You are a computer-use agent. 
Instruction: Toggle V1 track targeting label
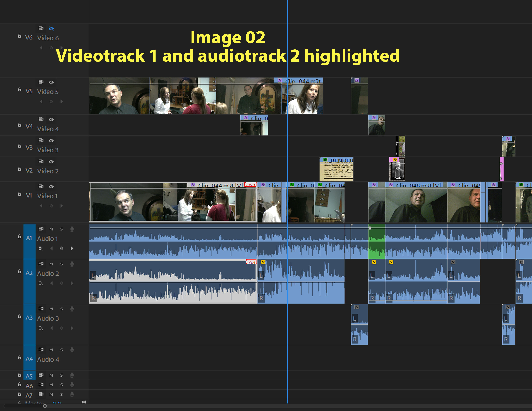click(x=29, y=196)
